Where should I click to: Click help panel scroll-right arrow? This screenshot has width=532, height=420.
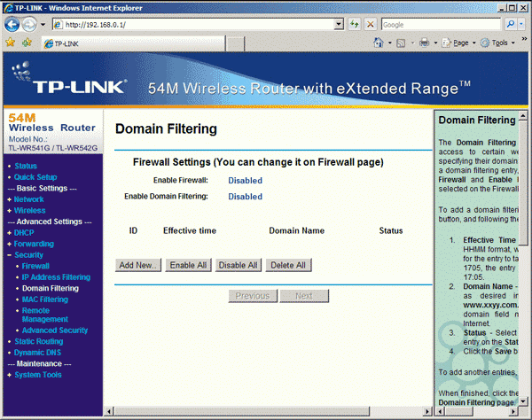click(x=513, y=411)
